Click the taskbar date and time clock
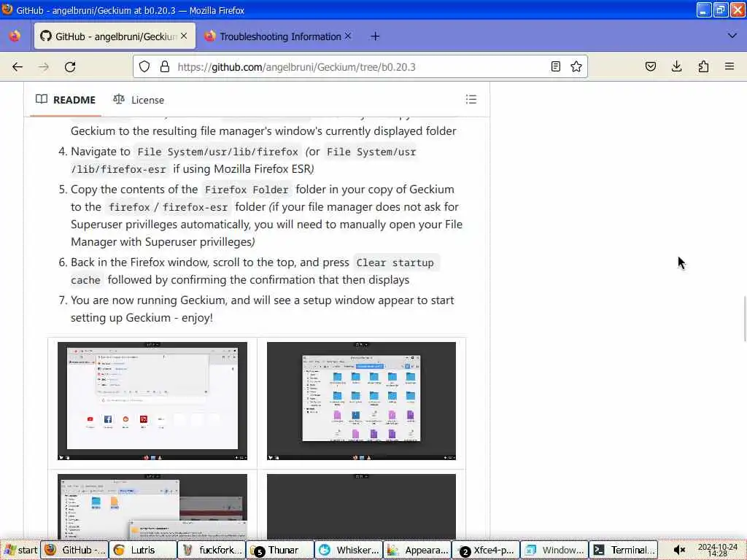The height and width of the screenshot is (560, 747). pyautogui.click(x=717, y=550)
